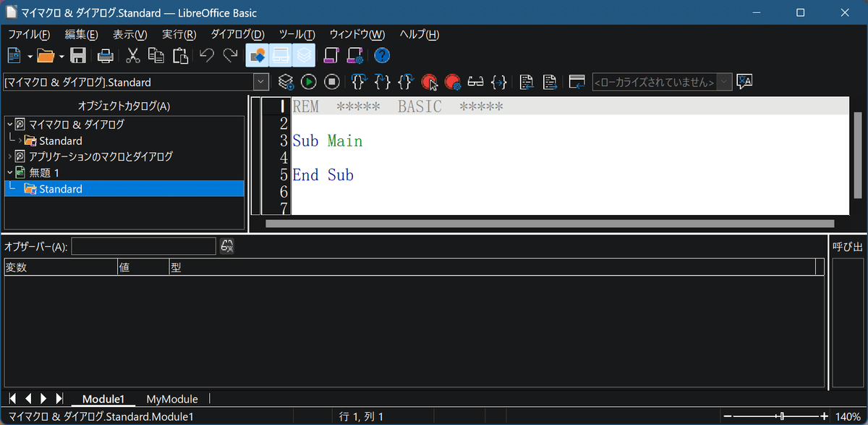
Task: Open the ツール(T) menu
Action: click(x=297, y=34)
